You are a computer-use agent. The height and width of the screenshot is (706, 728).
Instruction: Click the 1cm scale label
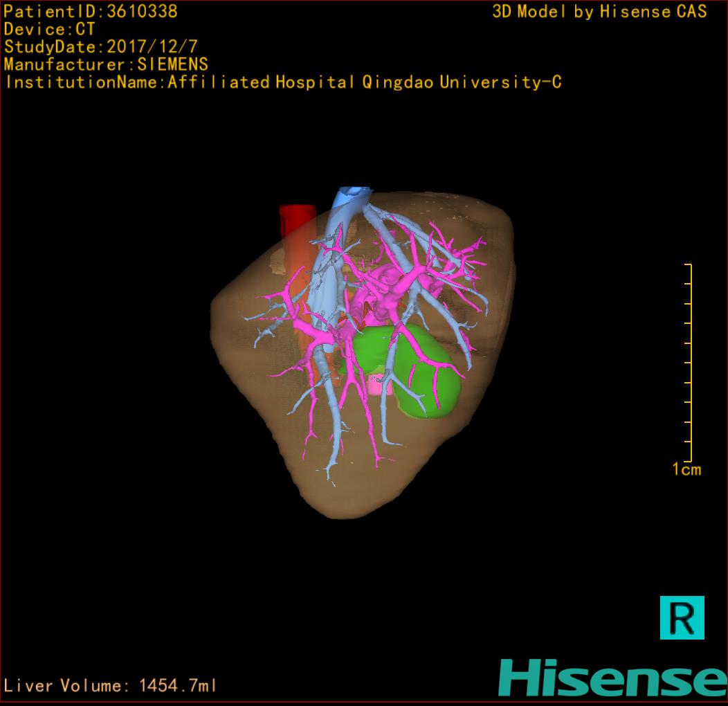pos(686,470)
